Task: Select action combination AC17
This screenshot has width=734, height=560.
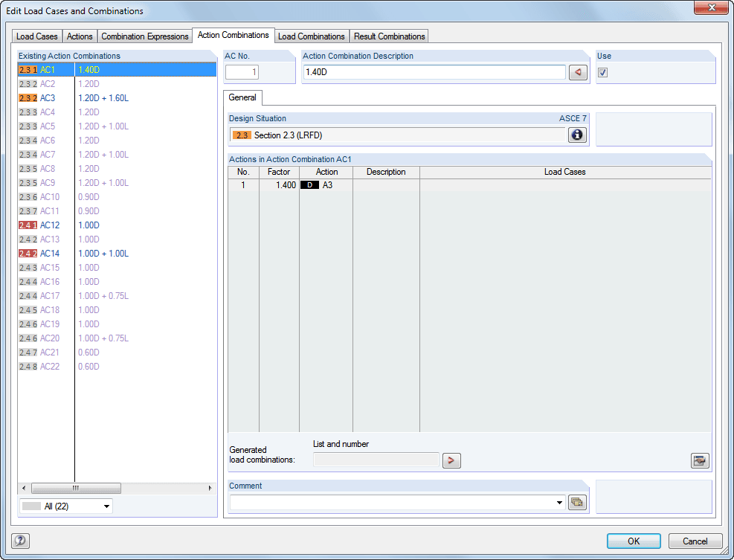Action: (x=117, y=296)
